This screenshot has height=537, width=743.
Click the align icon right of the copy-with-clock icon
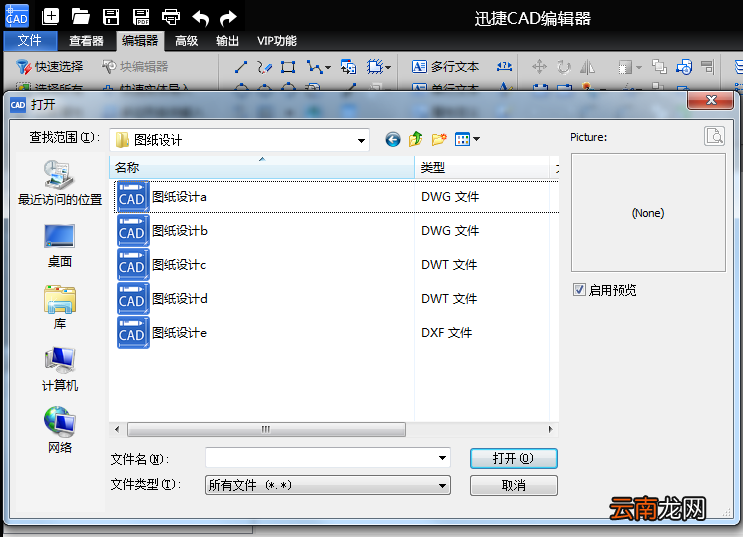point(707,67)
